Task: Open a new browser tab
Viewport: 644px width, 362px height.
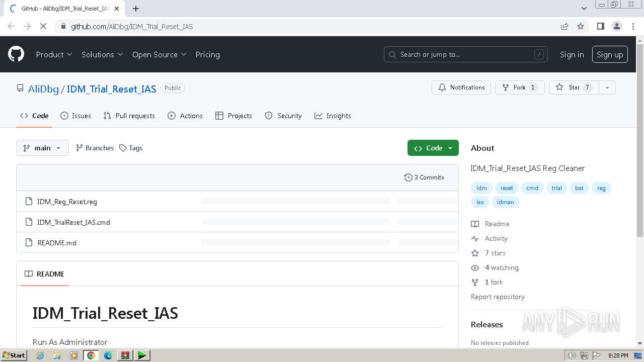Action: tap(136, 8)
